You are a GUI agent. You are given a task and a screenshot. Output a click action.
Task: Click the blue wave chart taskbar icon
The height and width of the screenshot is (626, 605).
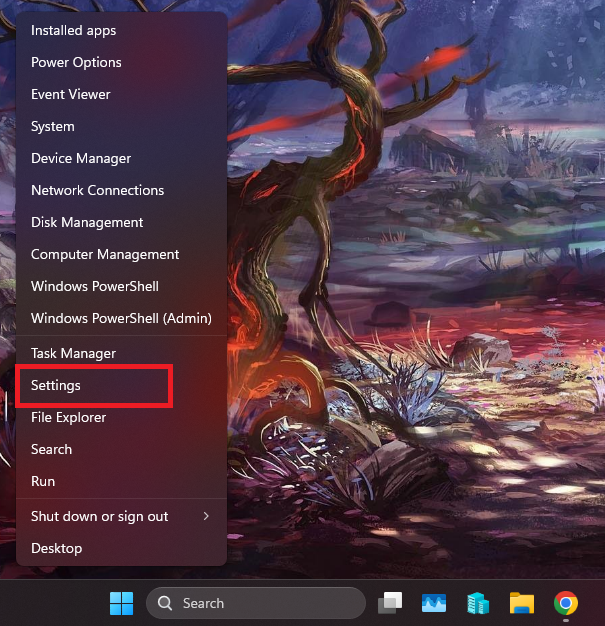point(433,603)
